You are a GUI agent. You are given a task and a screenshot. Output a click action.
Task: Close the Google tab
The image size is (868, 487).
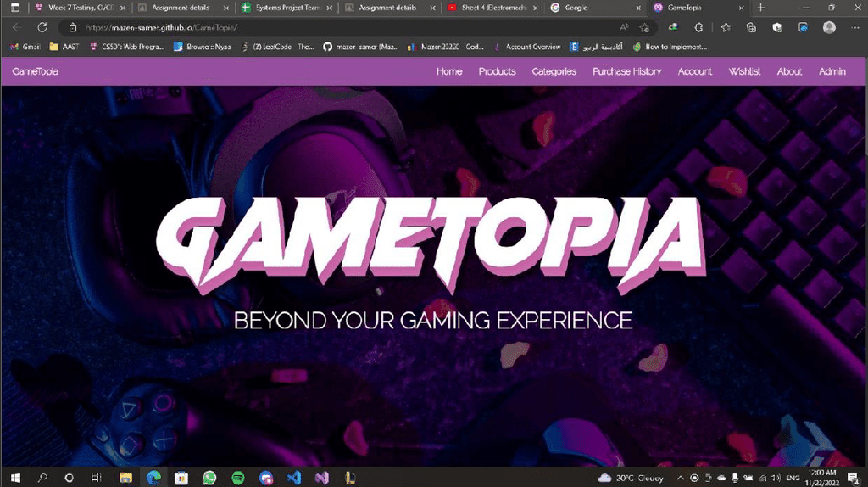pos(638,8)
